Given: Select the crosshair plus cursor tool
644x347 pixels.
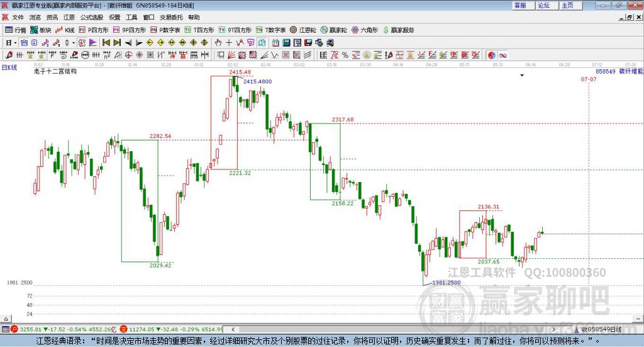Looking at the screenshot, I should 229,43.
